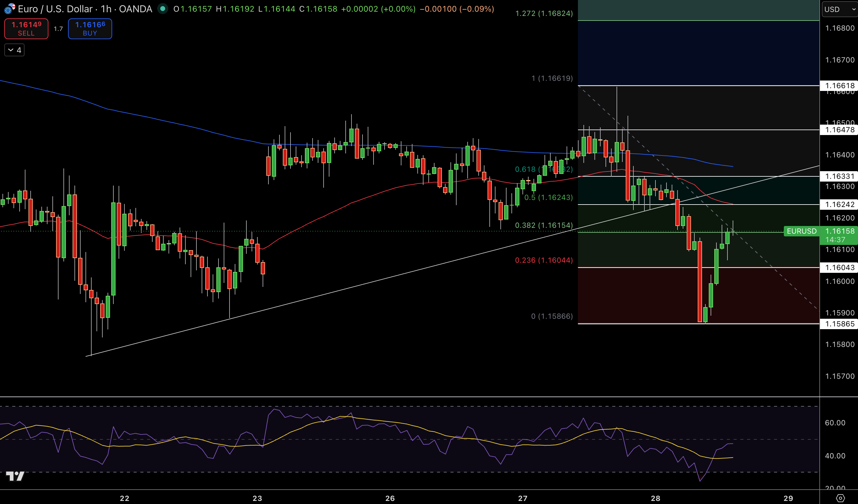Screen dimensions: 858x504
Task: Select the 1 (1.16619) Fibonacci label
Action: pos(552,78)
